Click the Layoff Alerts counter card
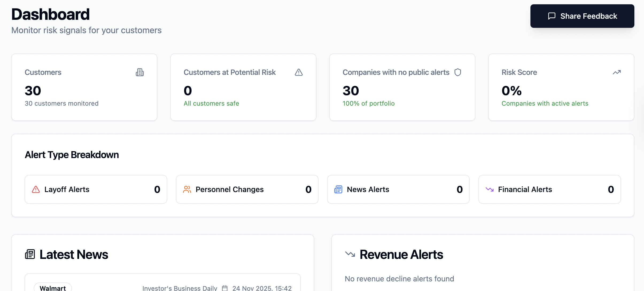 [96, 189]
